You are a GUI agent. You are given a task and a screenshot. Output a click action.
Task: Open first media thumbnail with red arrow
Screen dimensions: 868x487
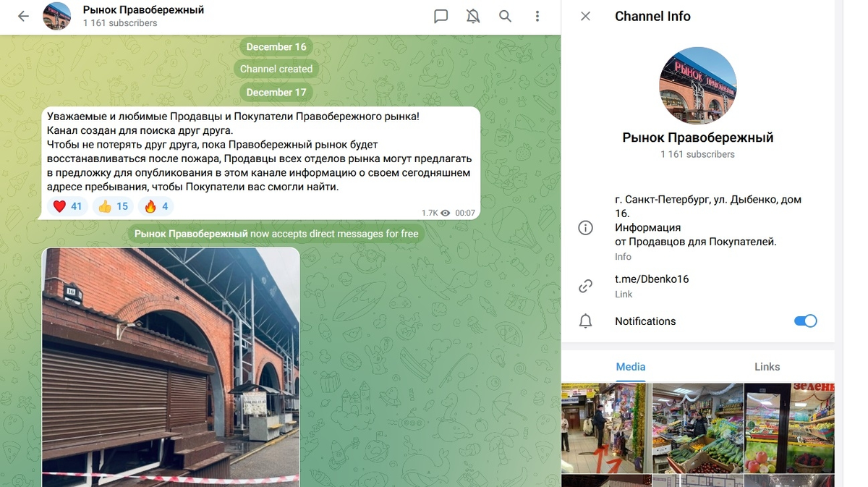point(605,428)
